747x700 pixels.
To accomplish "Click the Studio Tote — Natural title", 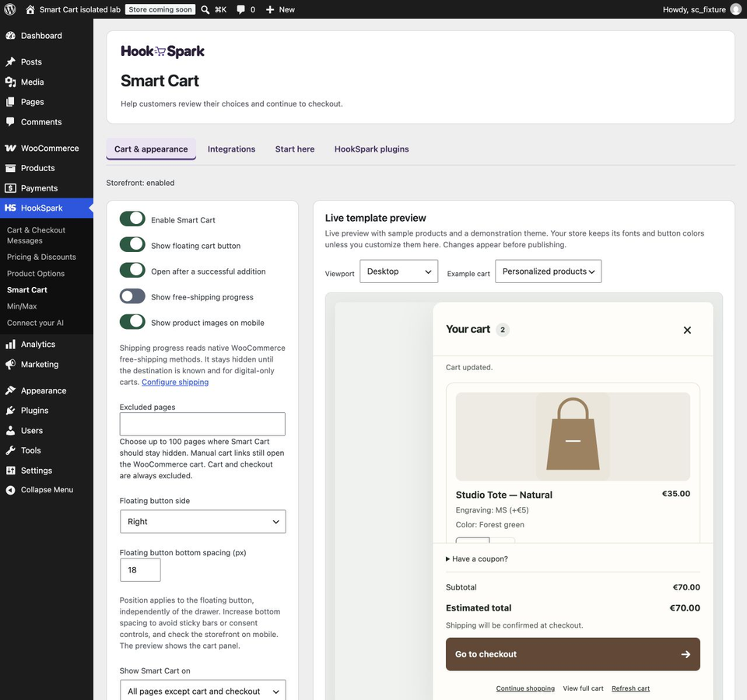I will coord(504,495).
